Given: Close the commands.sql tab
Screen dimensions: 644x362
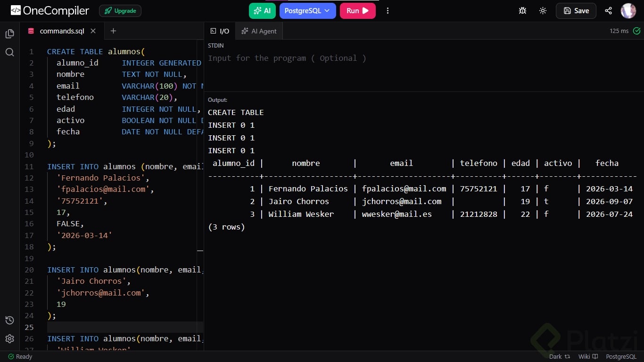Looking at the screenshot, I should click(x=93, y=31).
